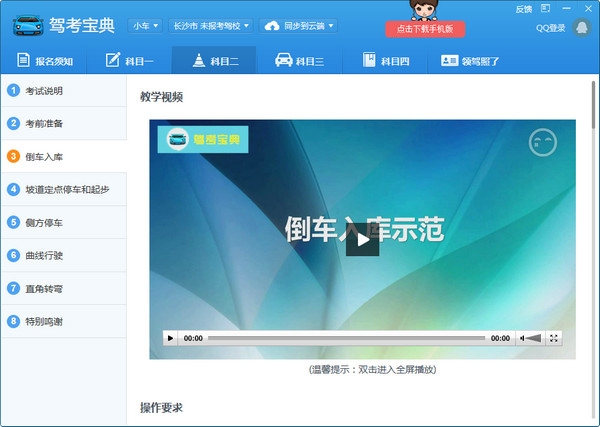Click the 科目三 car icon tab
Screen dimensions: 600x427
pyautogui.click(x=283, y=60)
